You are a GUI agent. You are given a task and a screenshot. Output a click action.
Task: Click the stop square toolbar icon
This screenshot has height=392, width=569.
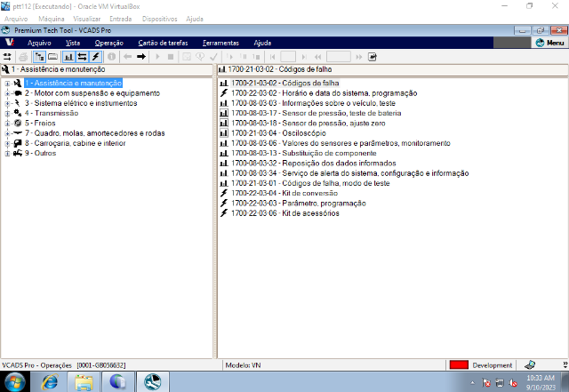tap(171, 57)
